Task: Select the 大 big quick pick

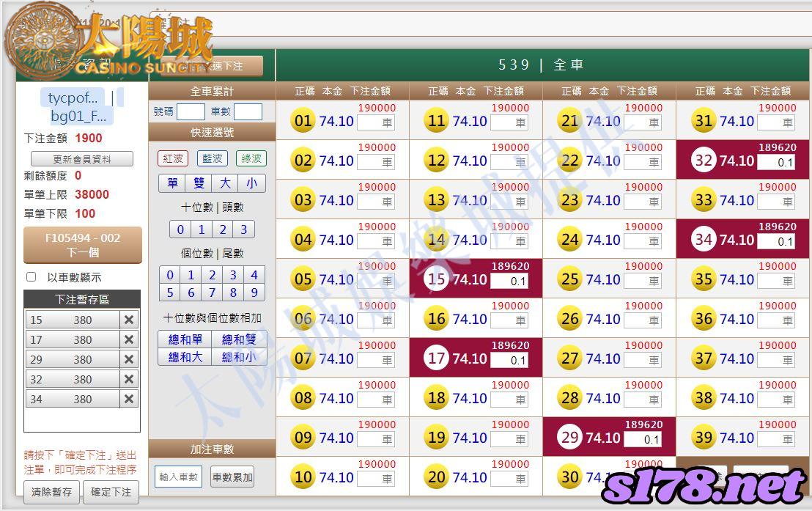Action: 225,183
